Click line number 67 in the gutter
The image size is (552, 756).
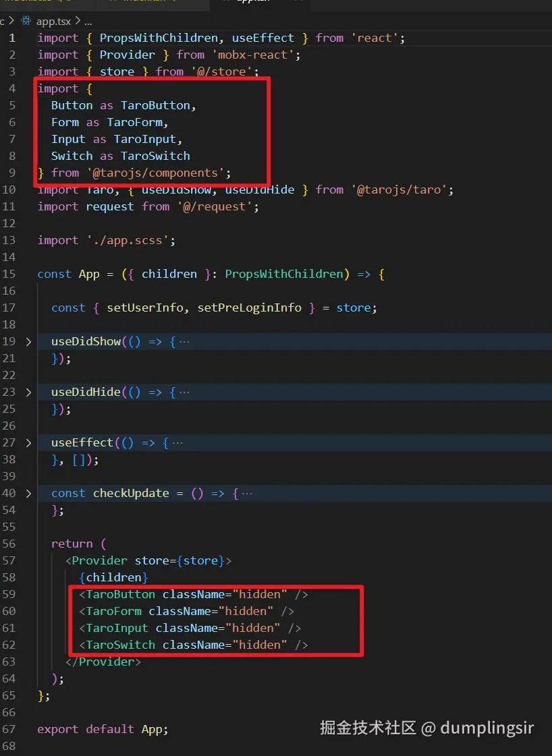pyautogui.click(x=9, y=729)
